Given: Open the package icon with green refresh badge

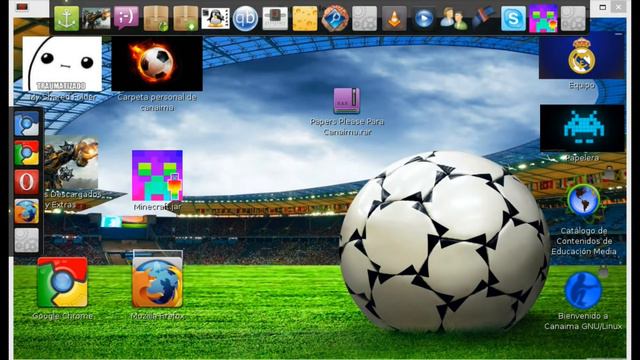Looking at the screenshot, I should [x=156, y=19].
